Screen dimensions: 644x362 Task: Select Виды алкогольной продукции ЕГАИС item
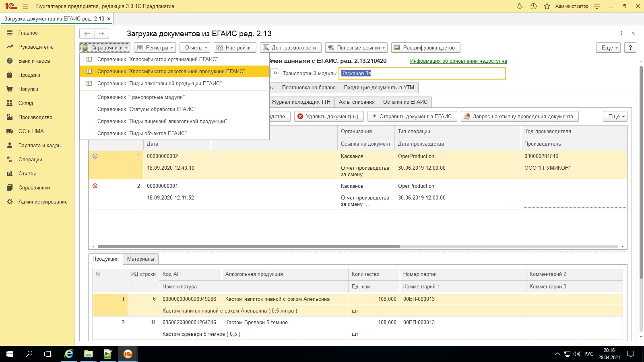coord(174,83)
